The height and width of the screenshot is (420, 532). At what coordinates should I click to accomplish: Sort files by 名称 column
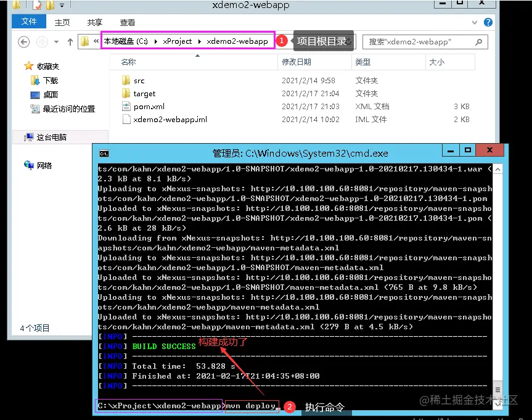(x=194, y=62)
